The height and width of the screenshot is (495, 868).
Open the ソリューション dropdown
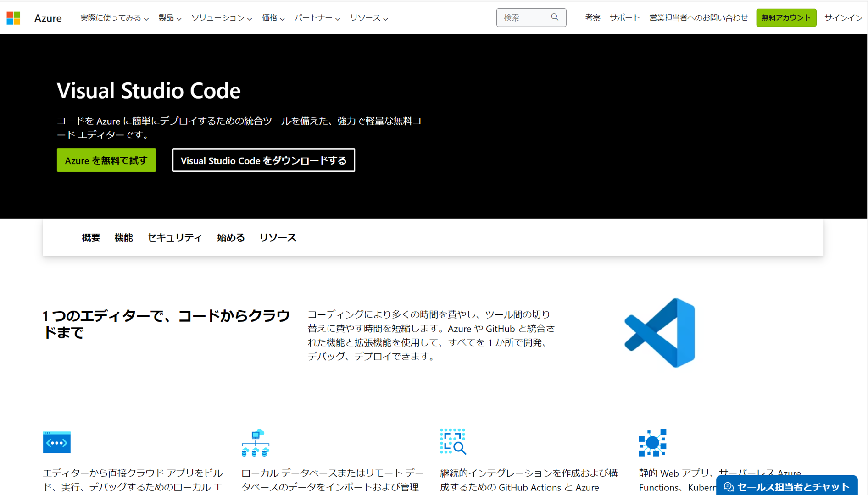[221, 18]
